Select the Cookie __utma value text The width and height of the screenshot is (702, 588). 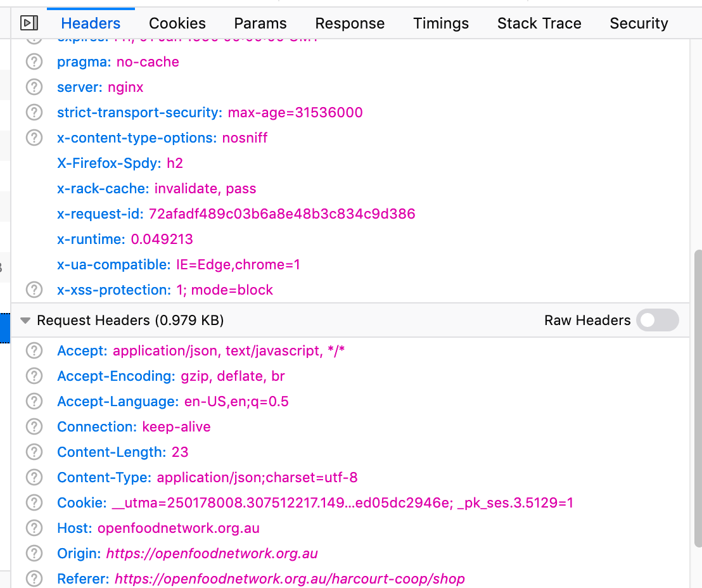coord(343,503)
